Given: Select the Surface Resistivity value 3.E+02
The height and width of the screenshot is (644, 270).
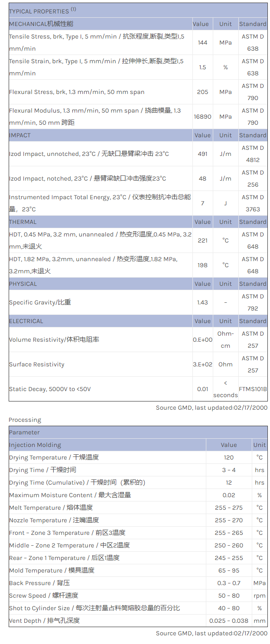Looking at the screenshot, I should tap(202, 364).
